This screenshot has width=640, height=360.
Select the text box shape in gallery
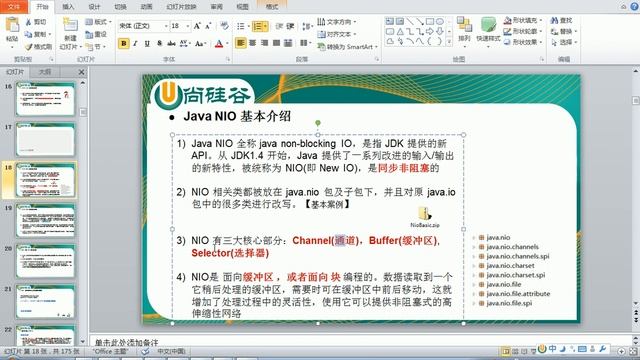coord(390,21)
